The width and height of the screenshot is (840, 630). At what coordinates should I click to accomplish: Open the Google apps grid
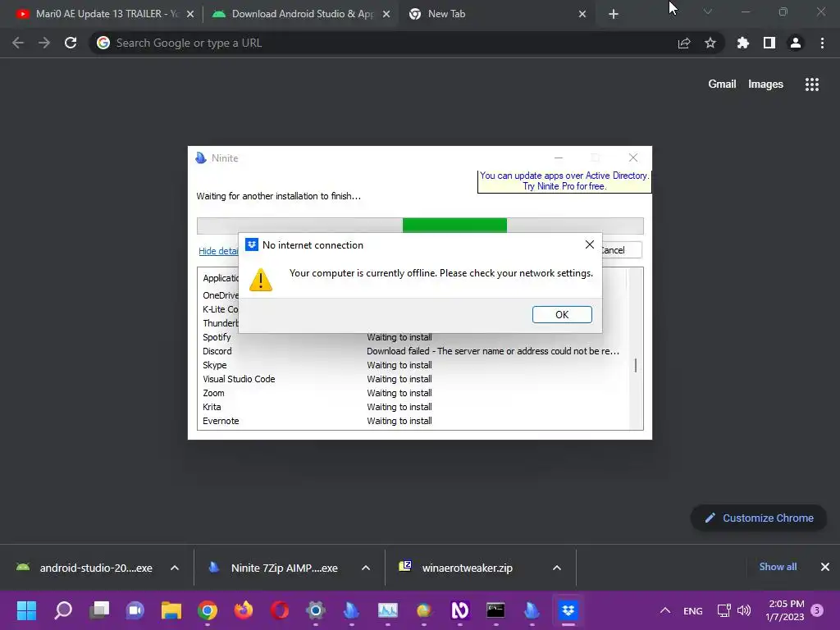[812, 84]
